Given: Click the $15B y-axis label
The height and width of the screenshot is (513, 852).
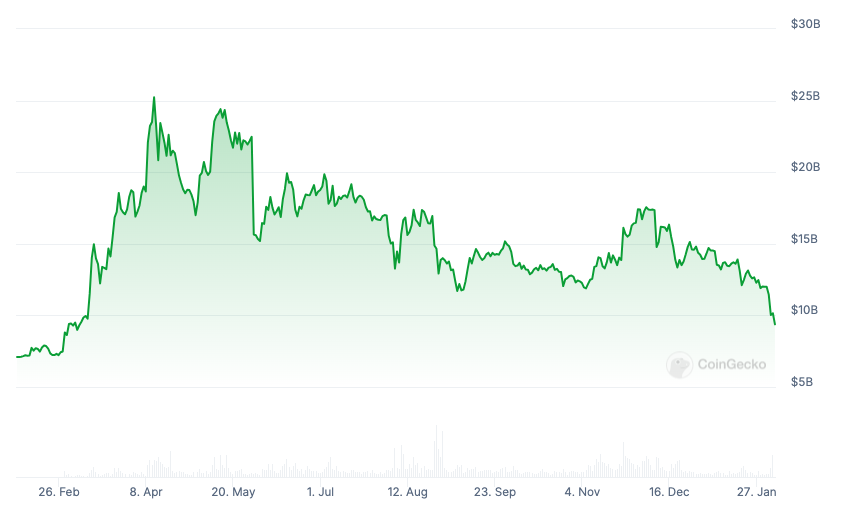Looking at the screenshot, I should [805, 239].
